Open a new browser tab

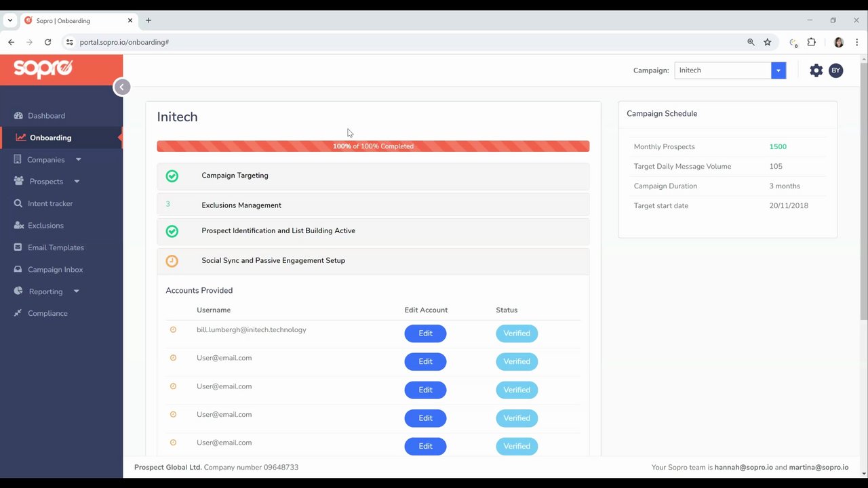[149, 20]
